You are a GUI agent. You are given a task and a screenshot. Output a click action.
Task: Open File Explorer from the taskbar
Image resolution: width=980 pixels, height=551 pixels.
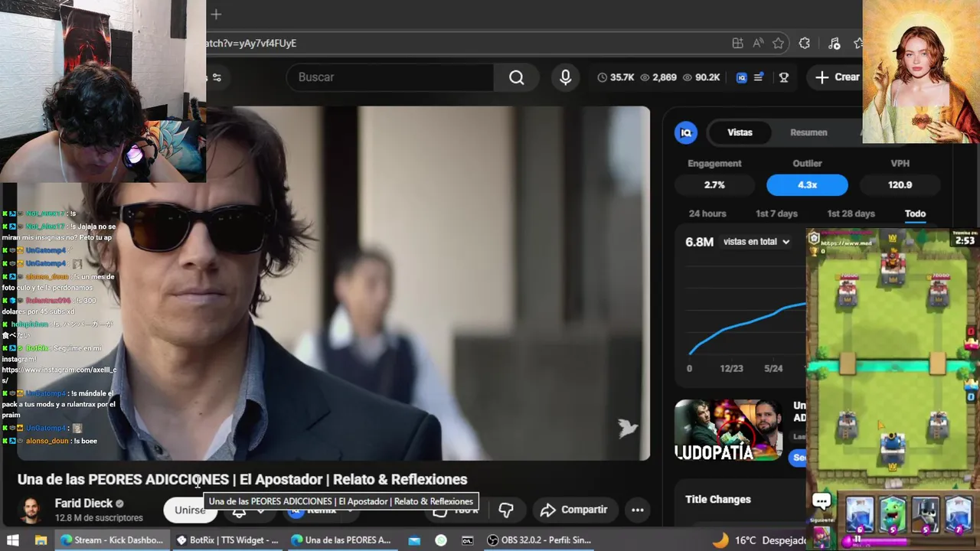pyautogui.click(x=41, y=540)
